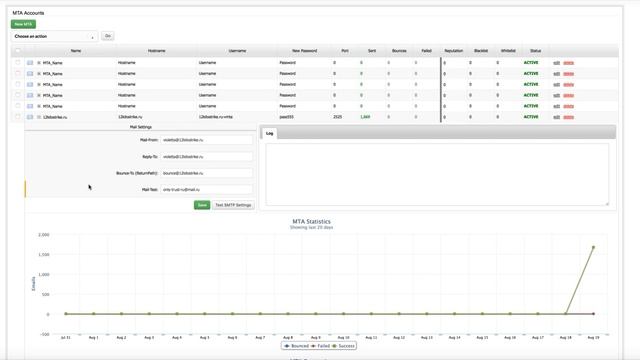This screenshot has width=640, height=360.
Task: Click the Mail-From input field
Action: (x=206, y=140)
